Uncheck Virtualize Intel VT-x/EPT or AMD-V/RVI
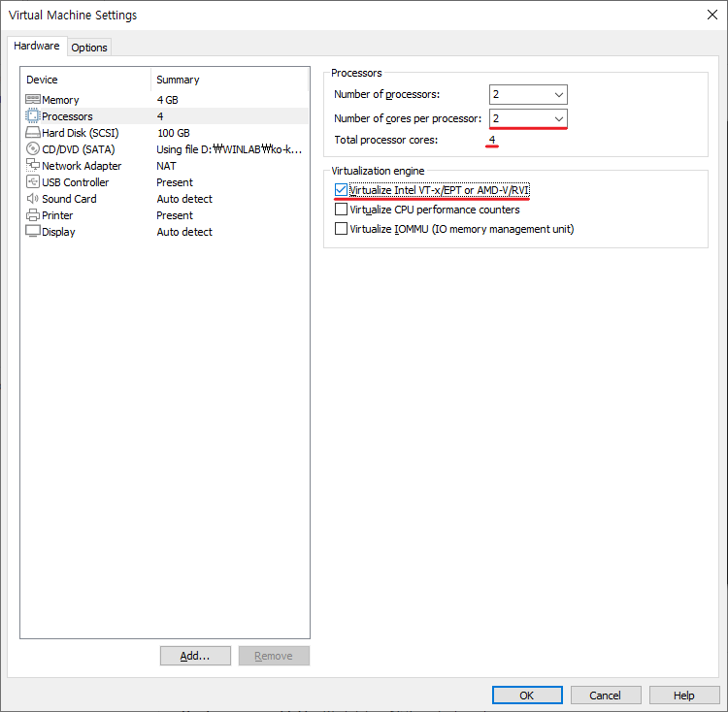The image size is (728, 712). (341, 190)
